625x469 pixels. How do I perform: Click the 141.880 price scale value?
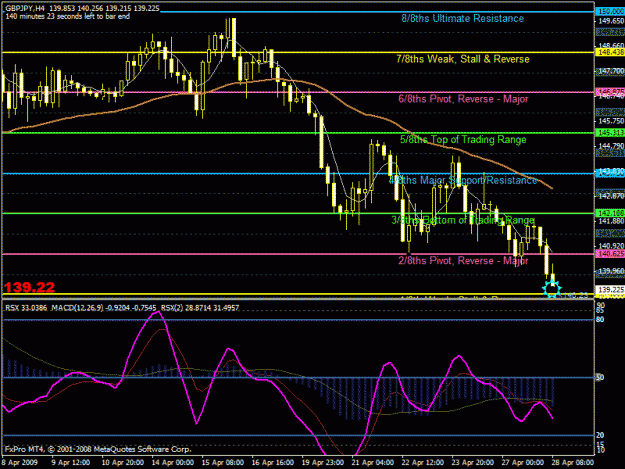pos(611,221)
